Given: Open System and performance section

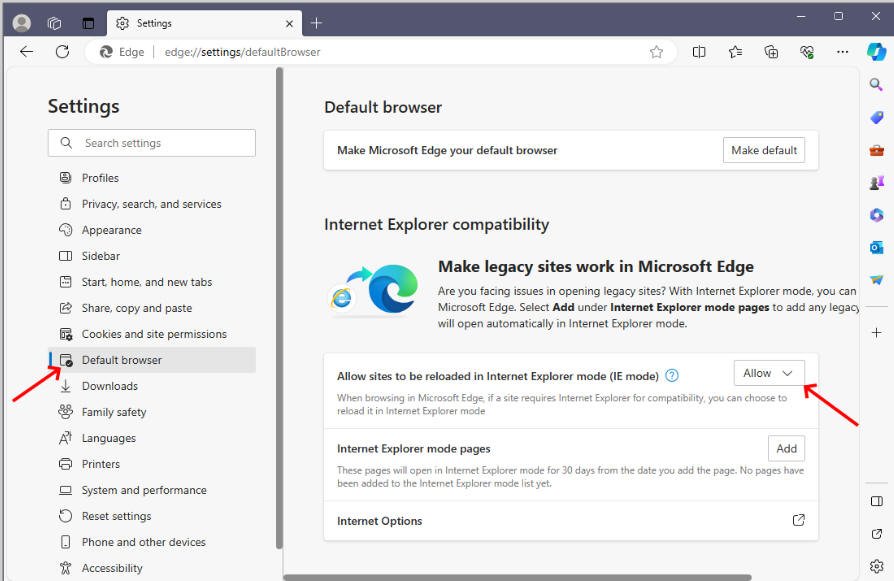Looking at the screenshot, I should coord(152,490).
